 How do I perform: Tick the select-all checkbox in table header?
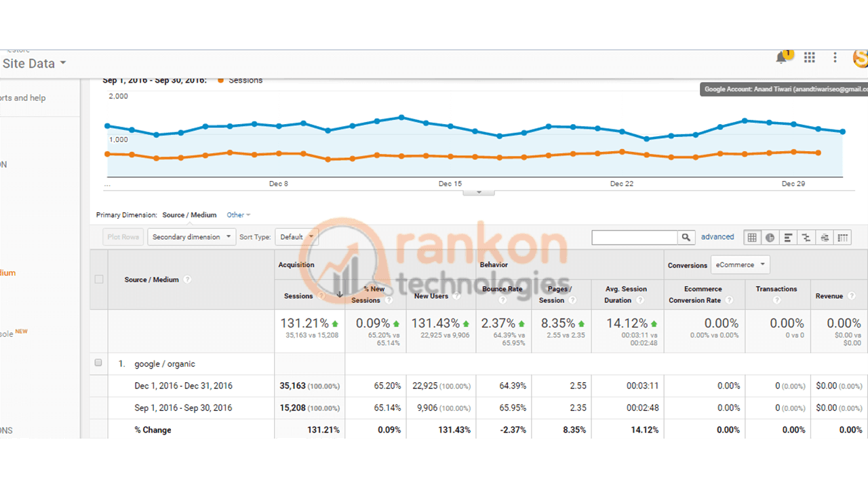(x=99, y=279)
